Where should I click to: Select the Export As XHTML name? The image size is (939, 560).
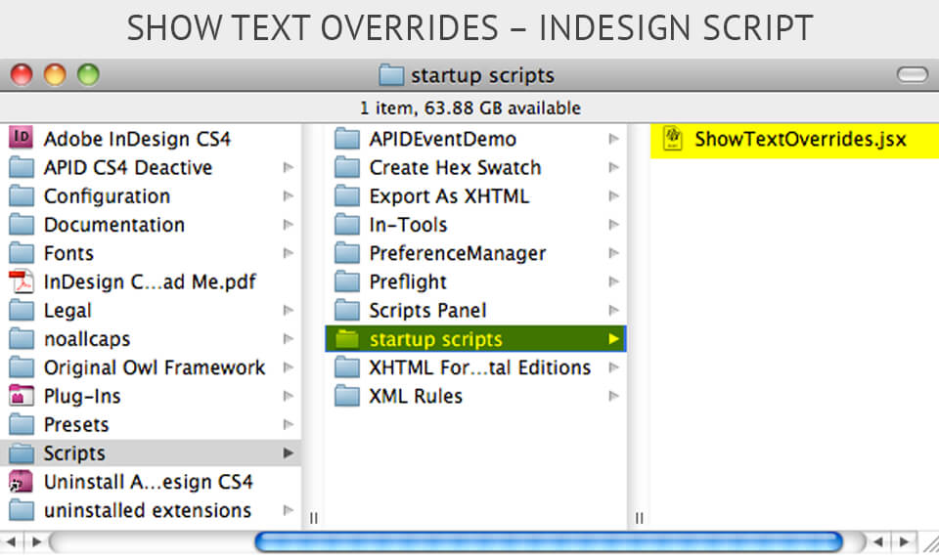(x=449, y=196)
